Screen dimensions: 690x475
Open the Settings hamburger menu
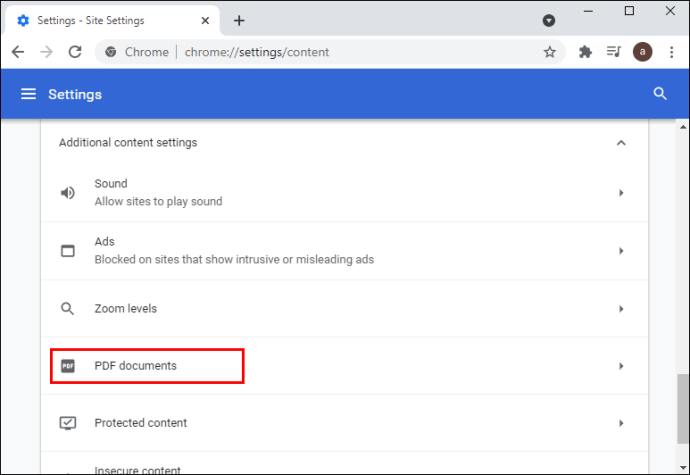[29, 94]
